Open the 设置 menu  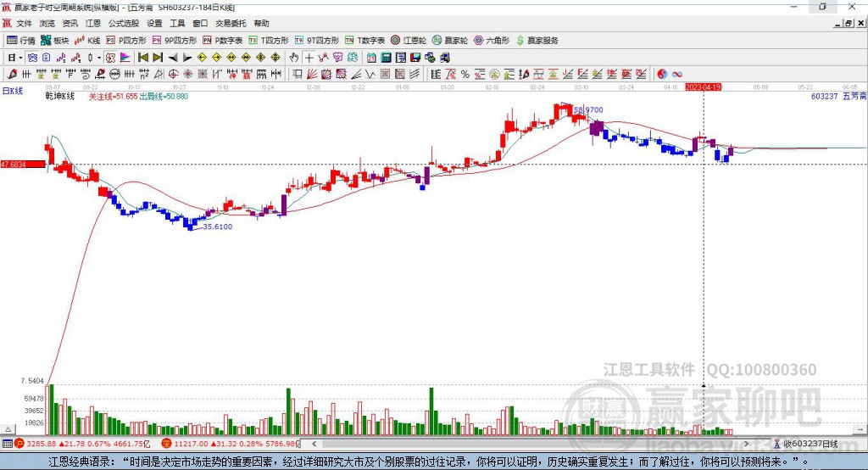pos(154,23)
